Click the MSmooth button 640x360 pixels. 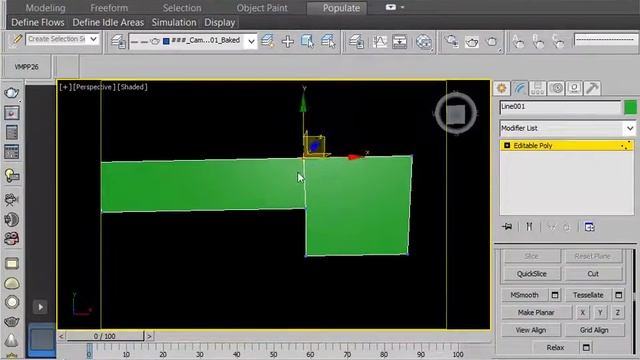pos(524,295)
